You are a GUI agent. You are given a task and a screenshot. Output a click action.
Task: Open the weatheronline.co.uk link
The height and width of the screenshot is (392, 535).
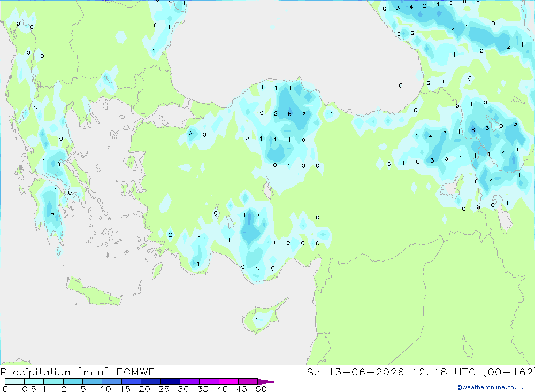490,387
